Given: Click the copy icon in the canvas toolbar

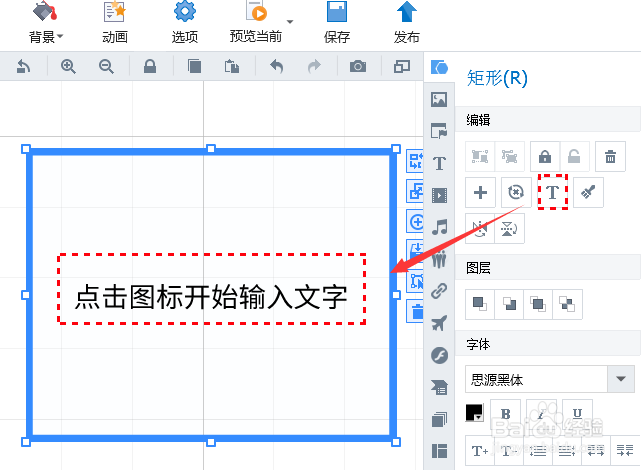Looking at the screenshot, I should click(x=194, y=66).
